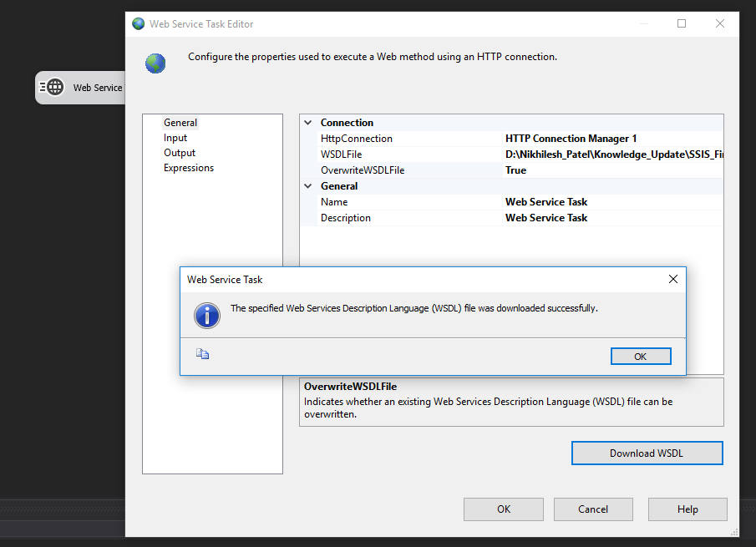The height and width of the screenshot is (547, 756).
Task: Click the blue information icon in the message box
Action: coord(206,315)
